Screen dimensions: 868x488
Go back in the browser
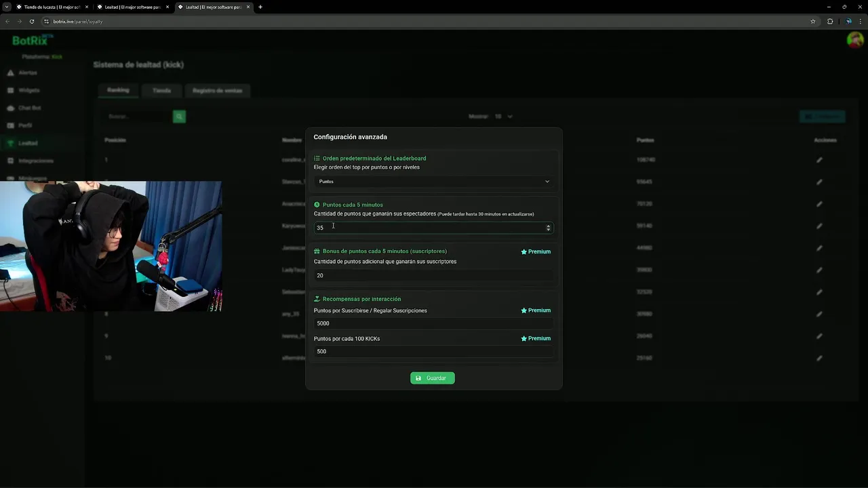7,21
